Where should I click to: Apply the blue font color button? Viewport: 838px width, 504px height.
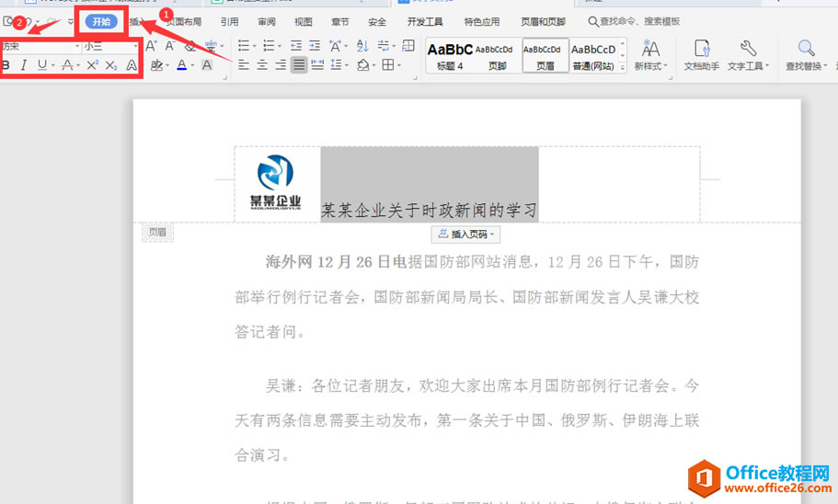182,65
